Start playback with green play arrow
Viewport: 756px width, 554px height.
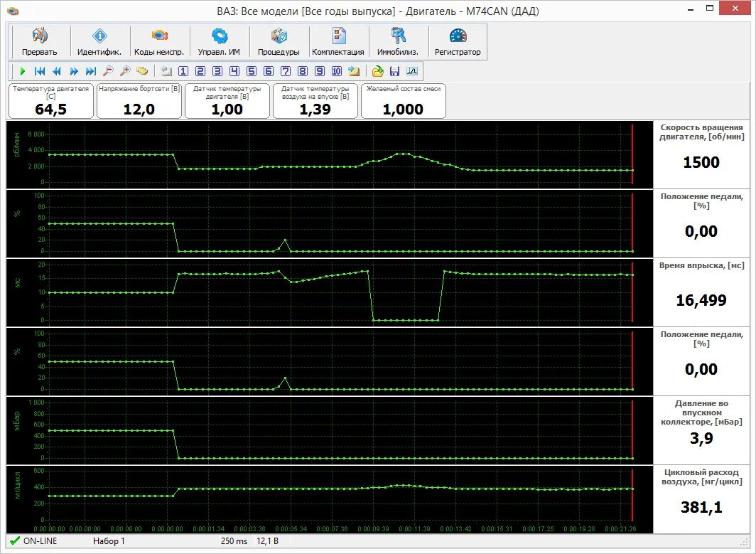click(22, 71)
